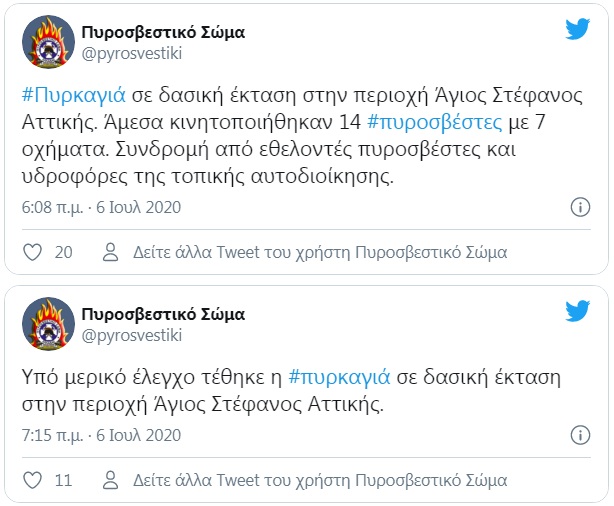The height and width of the screenshot is (506, 614).
Task: Click the person icon under first tweet
Action: 110,252
